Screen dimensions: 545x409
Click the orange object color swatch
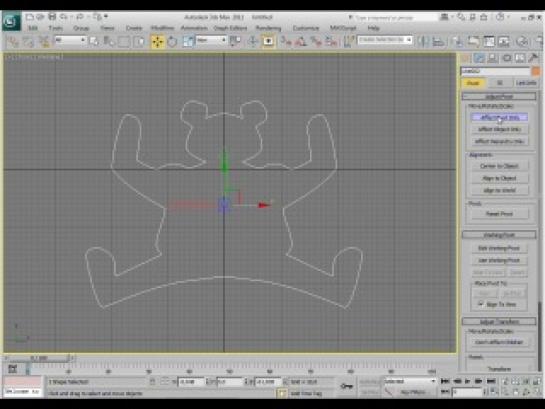pyautogui.click(x=536, y=71)
